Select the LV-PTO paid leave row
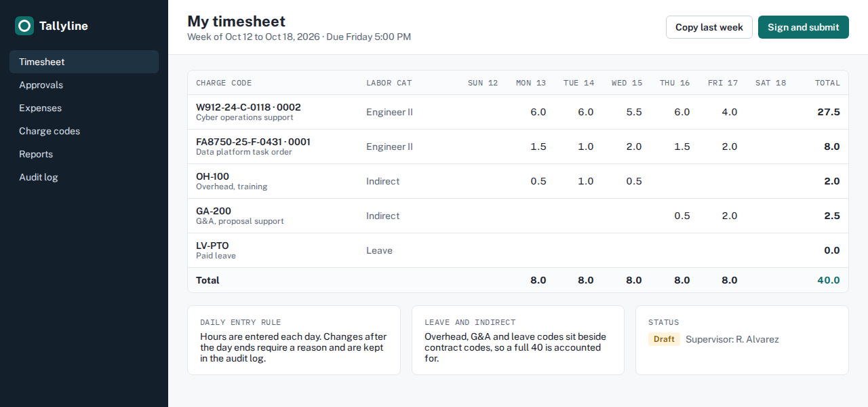The image size is (868, 407). [x=518, y=250]
